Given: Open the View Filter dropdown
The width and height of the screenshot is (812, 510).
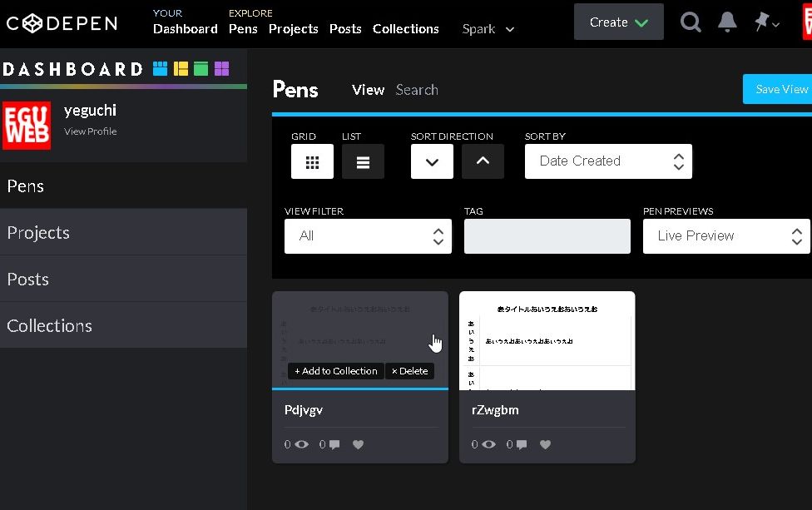Looking at the screenshot, I should click(x=368, y=236).
